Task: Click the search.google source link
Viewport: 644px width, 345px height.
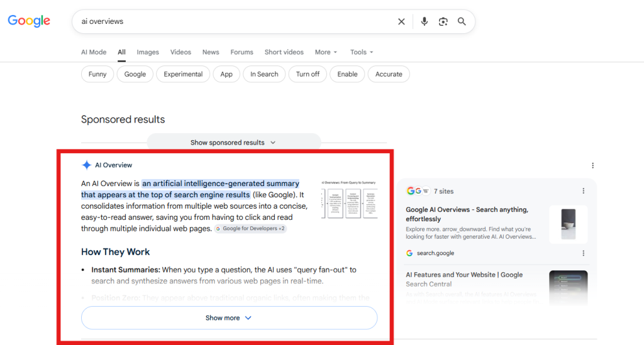Action: pos(435,253)
